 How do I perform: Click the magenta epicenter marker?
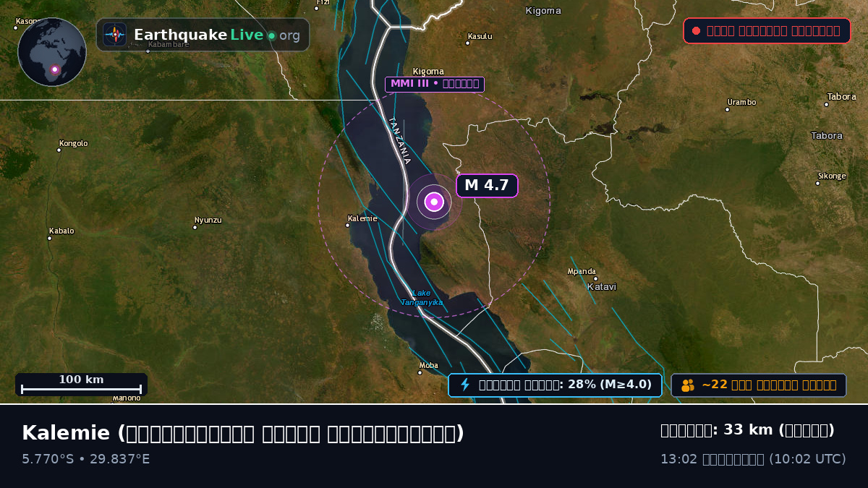coord(434,202)
